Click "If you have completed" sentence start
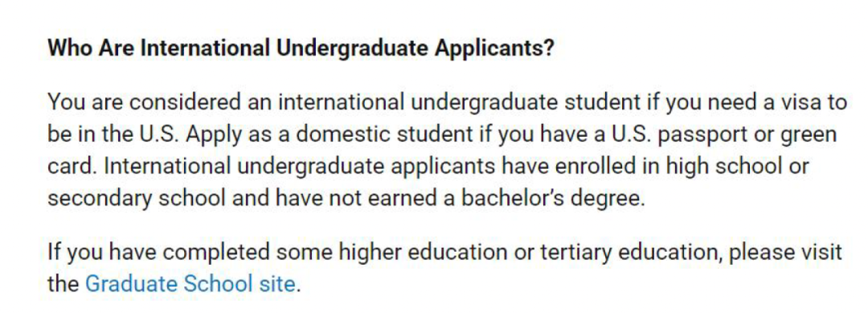 pos(159,253)
